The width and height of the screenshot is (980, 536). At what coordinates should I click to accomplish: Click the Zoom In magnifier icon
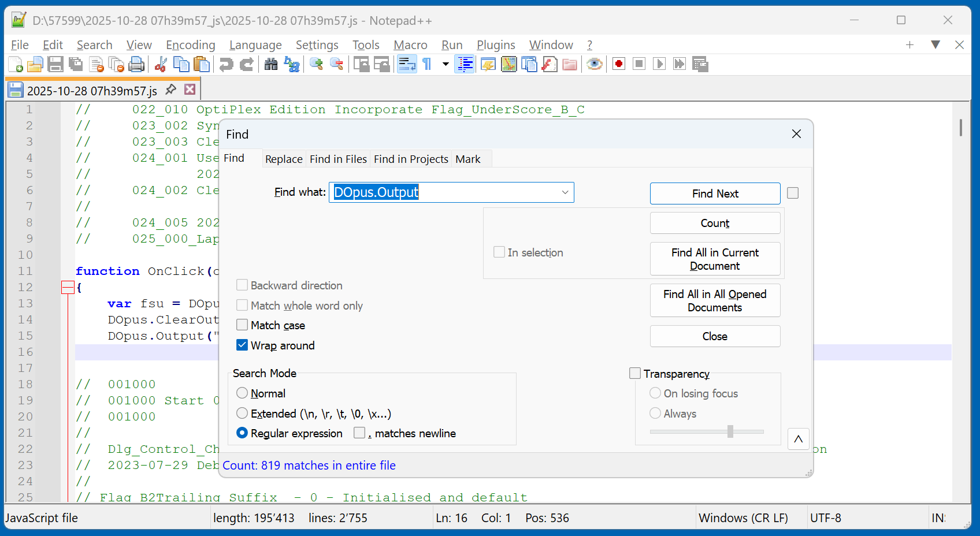point(316,64)
